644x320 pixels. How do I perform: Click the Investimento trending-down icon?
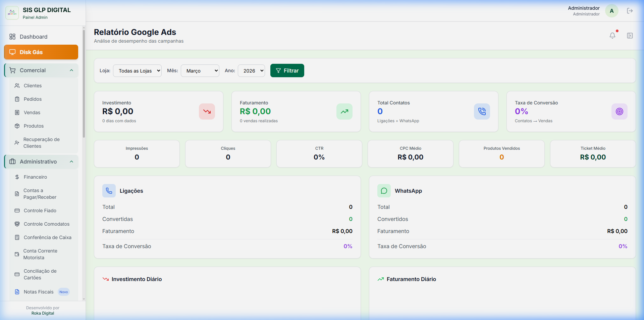pyautogui.click(x=207, y=111)
